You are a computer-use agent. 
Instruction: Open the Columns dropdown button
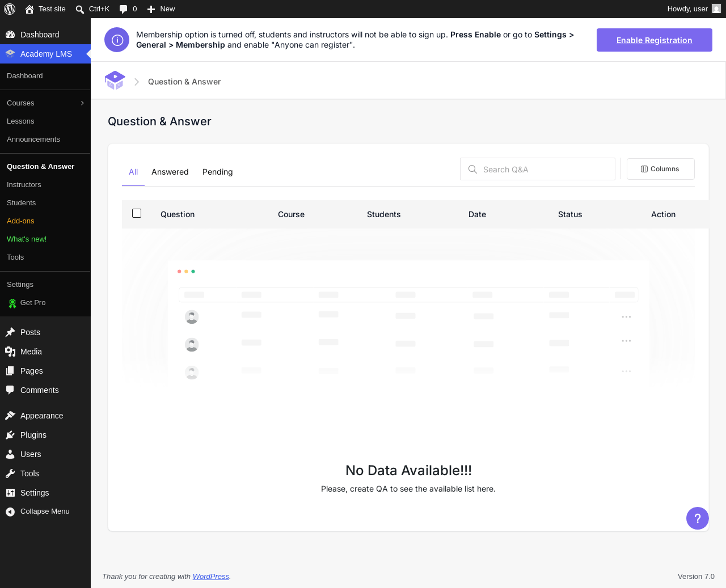click(661, 169)
